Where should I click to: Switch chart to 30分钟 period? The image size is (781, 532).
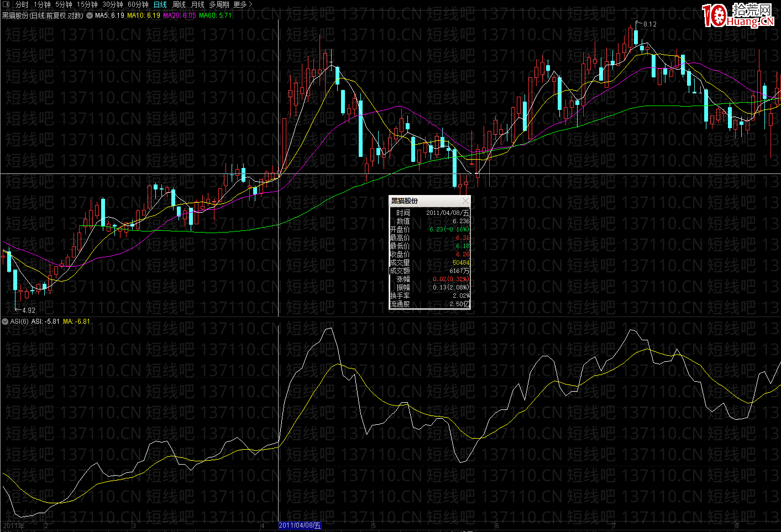pyautogui.click(x=112, y=4)
